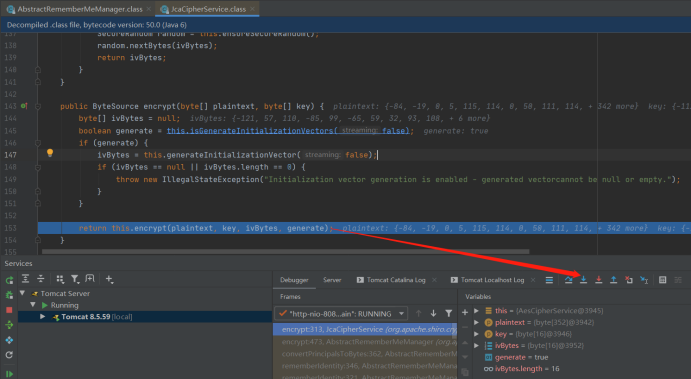
Task: Collapse all services in the Services toolbar
Action: coord(41,279)
